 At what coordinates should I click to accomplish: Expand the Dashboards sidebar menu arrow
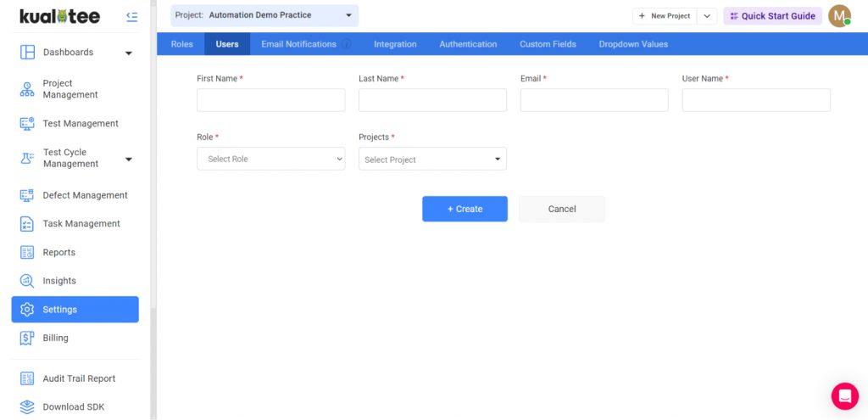point(129,53)
